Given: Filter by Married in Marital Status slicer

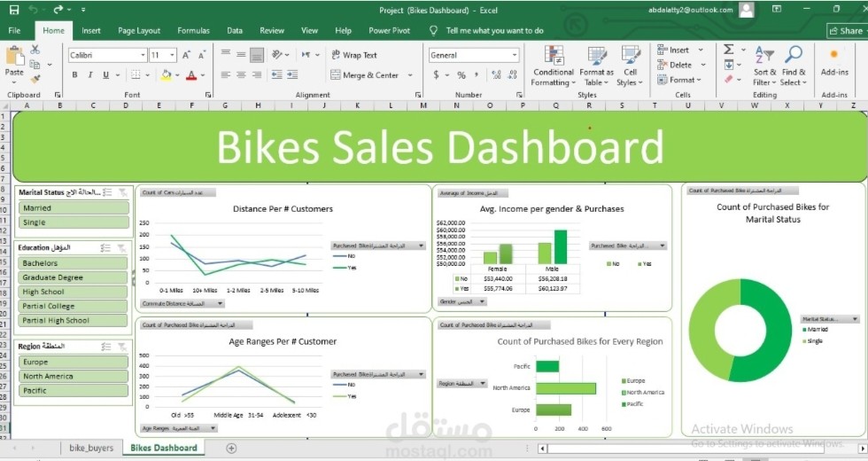Looking at the screenshot, I should 73,207.
